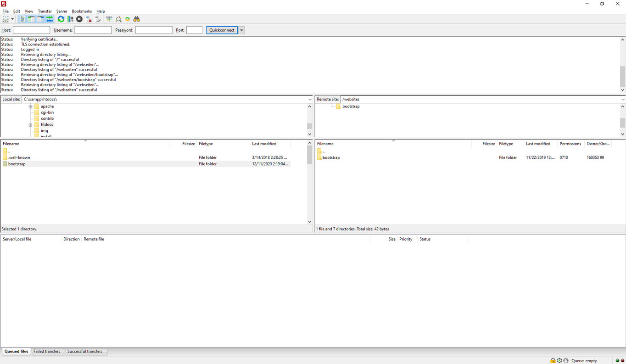The image size is (626, 364).
Task: Refresh the file and folder lists
Action: point(61,19)
